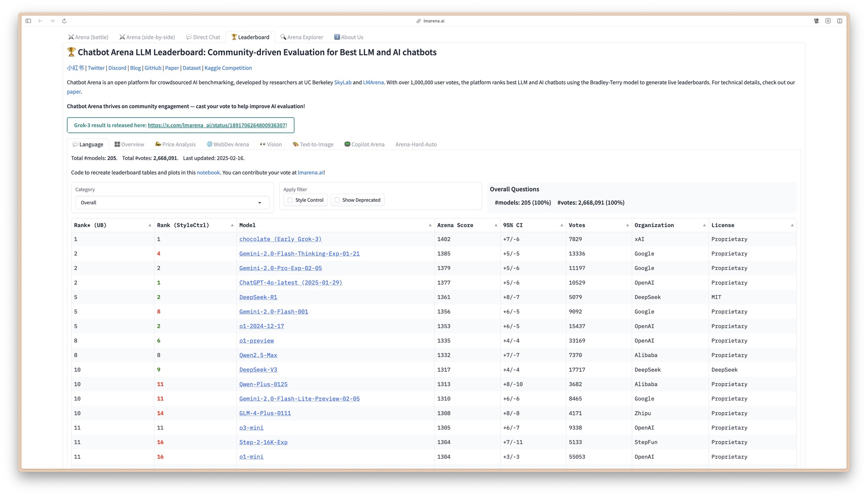Open the Price Analysis sub-tab
This screenshot has width=868, height=496.
pyautogui.click(x=175, y=145)
